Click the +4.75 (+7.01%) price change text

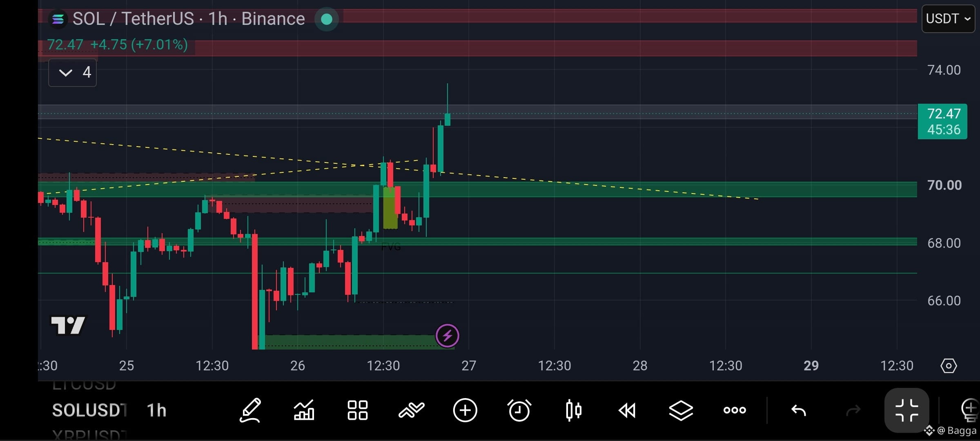[x=139, y=44]
